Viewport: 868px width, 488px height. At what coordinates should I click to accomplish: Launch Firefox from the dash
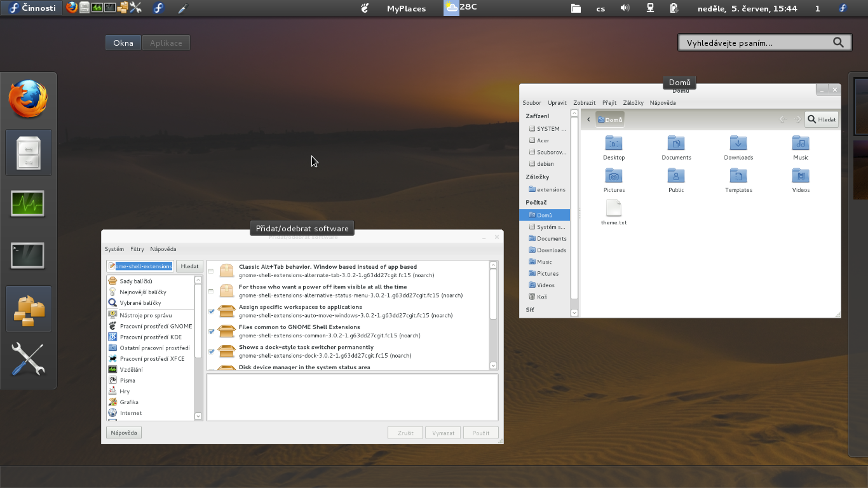pyautogui.click(x=29, y=98)
